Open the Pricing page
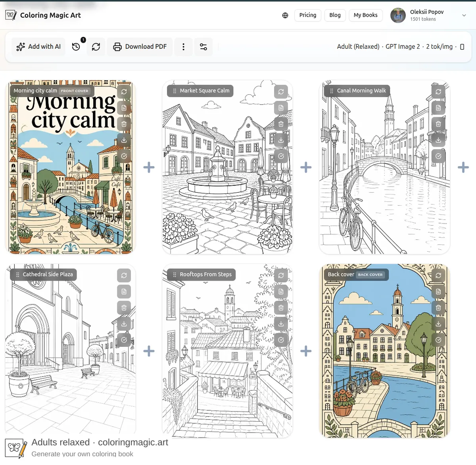Image resolution: width=476 pixels, height=465 pixels. 308,15
